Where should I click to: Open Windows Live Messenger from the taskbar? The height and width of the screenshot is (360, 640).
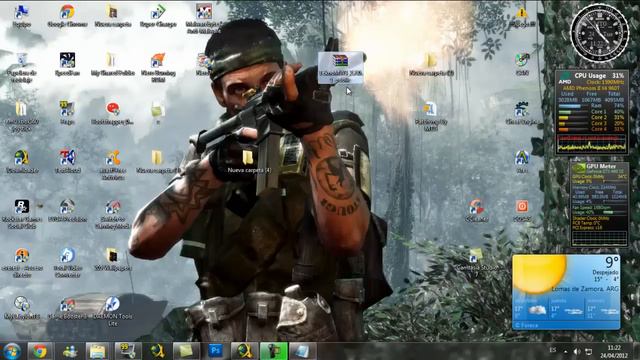[x=70, y=351]
